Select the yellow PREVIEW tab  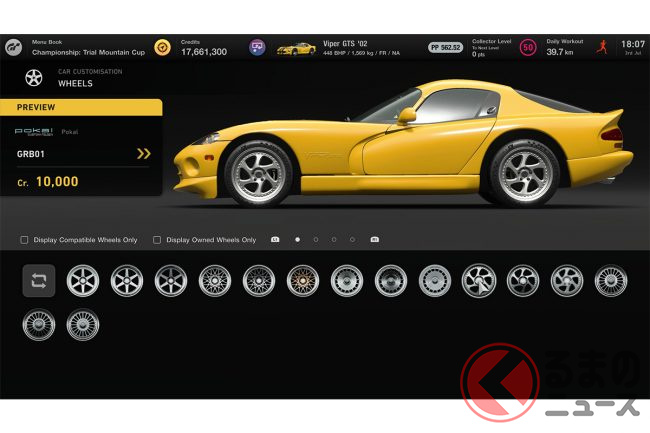81,107
